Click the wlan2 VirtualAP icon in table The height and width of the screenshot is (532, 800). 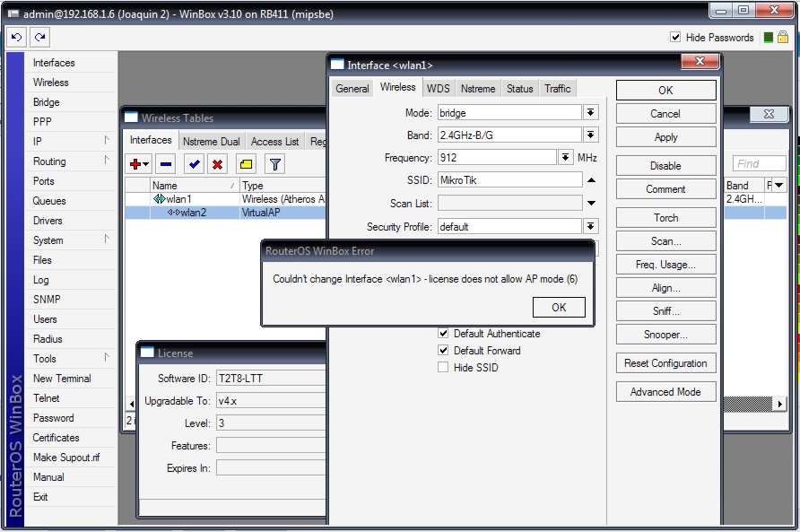[173, 213]
